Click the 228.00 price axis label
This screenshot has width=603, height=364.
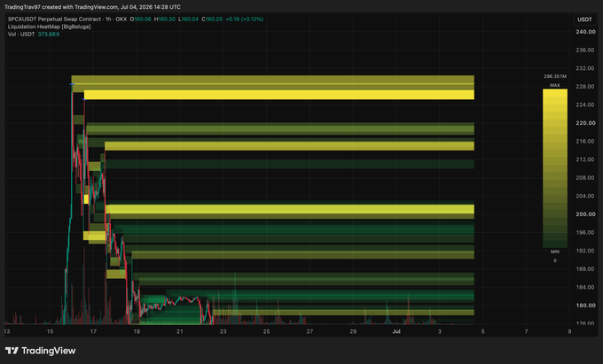tap(585, 87)
